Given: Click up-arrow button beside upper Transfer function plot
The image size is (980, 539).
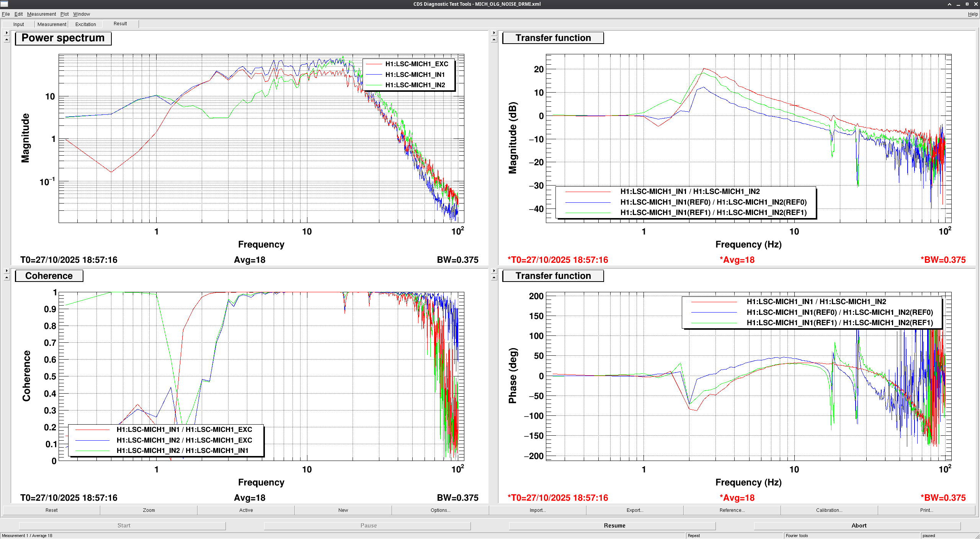Looking at the screenshot, I should pos(494,39).
